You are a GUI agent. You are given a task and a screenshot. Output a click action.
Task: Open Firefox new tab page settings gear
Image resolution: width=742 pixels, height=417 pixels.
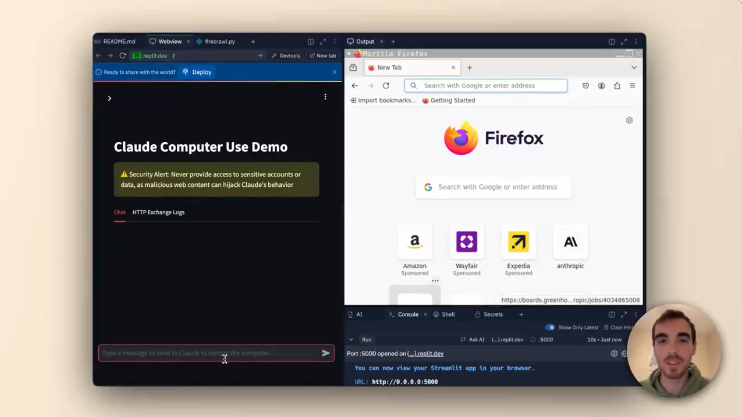pyautogui.click(x=629, y=120)
